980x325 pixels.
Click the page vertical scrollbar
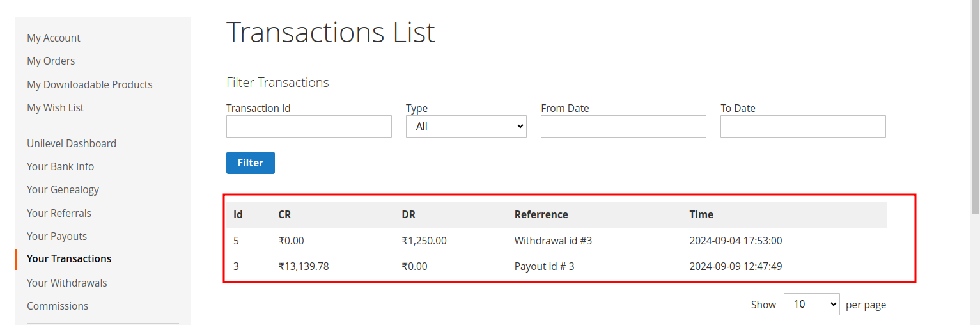tap(975, 160)
